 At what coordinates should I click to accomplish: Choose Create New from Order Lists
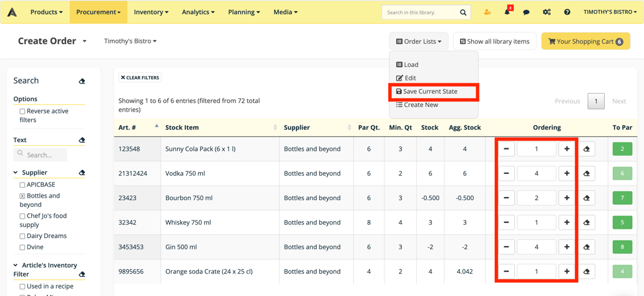point(420,105)
